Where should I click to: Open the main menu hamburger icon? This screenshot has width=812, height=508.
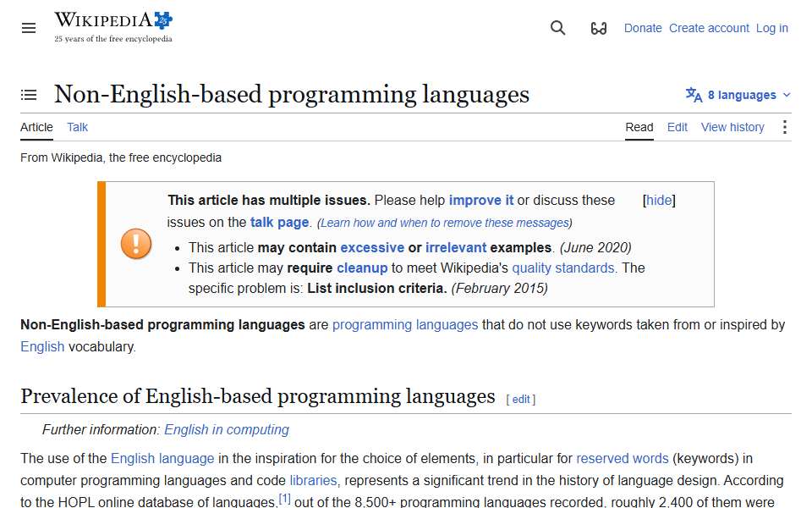pyautogui.click(x=29, y=28)
